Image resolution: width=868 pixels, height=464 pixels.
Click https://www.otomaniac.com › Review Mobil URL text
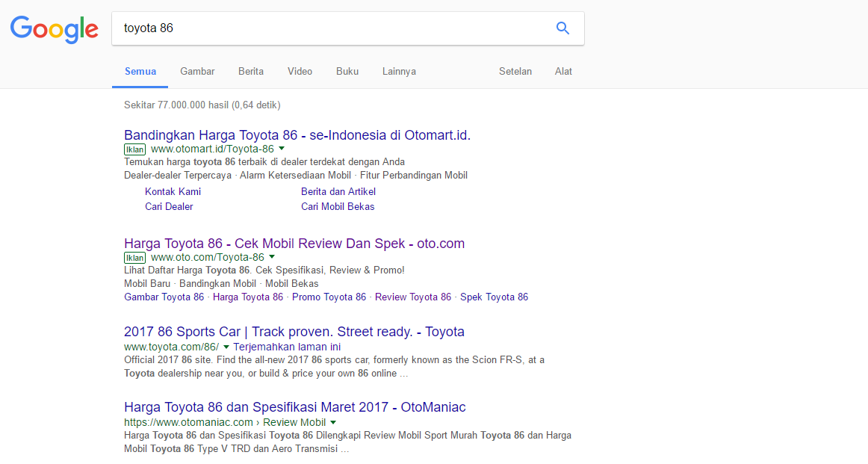(x=225, y=422)
